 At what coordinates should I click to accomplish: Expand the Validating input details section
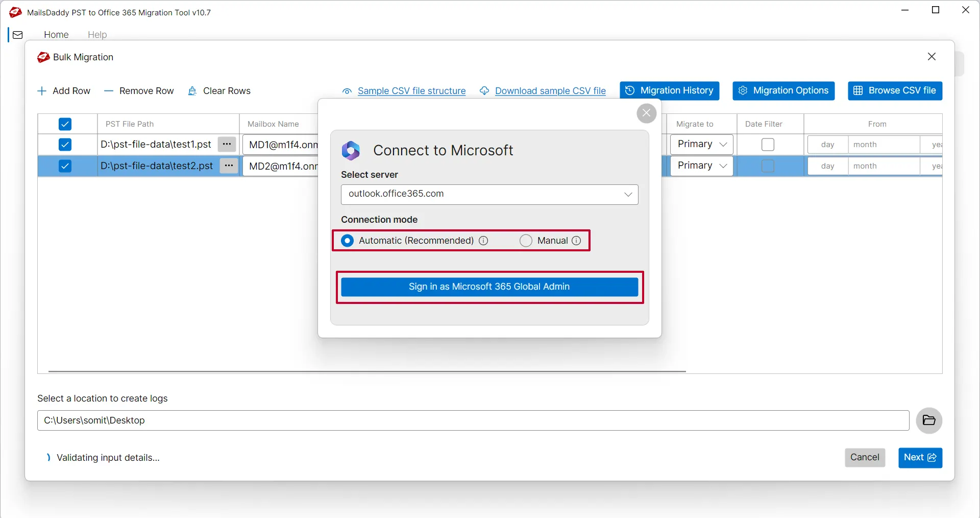tap(48, 458)
